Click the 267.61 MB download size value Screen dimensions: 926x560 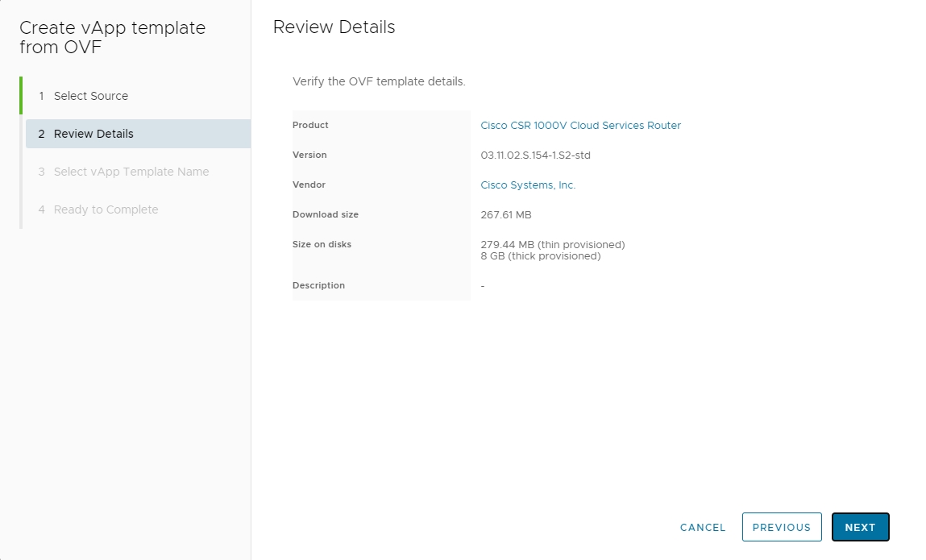click(x=505, y=214)
